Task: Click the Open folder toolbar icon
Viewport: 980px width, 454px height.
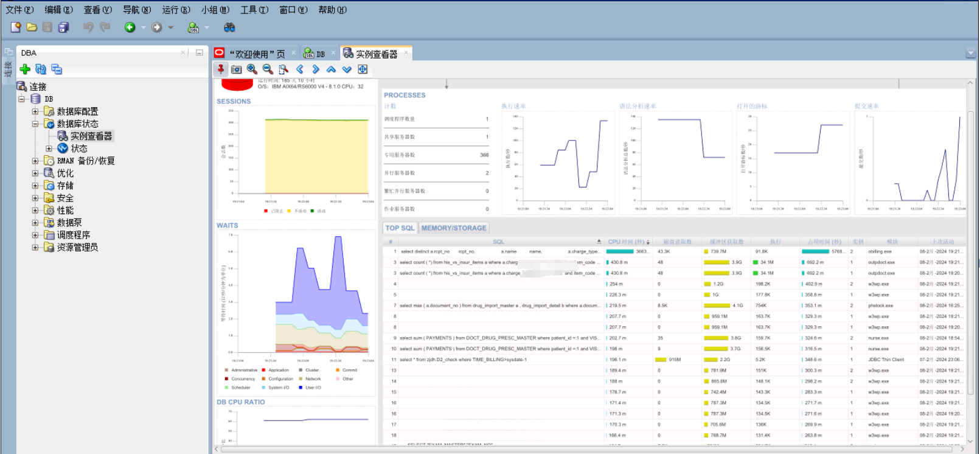Action: point(32,27)
